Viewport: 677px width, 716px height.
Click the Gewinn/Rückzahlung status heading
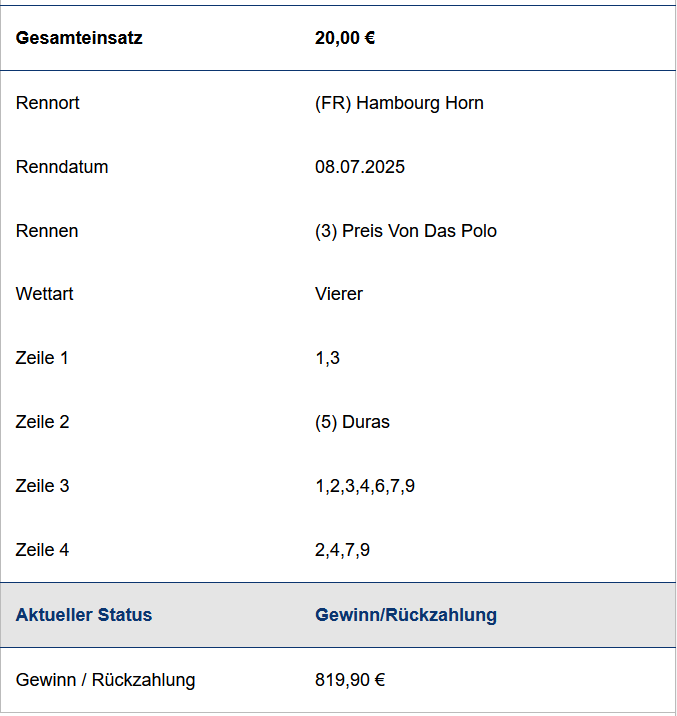tap(406, 615)
